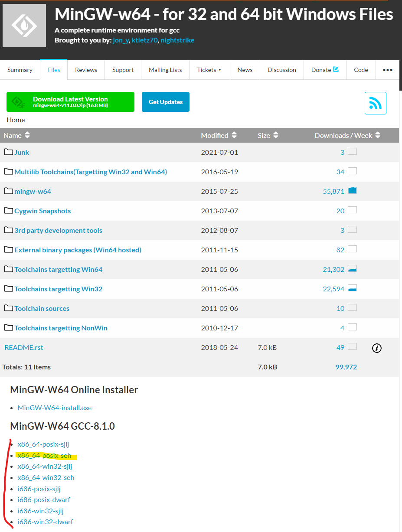This screenshot has width=402, height=532.
Task: Click the Totals: 11 Items text
Action: click(x=26, y=367)
